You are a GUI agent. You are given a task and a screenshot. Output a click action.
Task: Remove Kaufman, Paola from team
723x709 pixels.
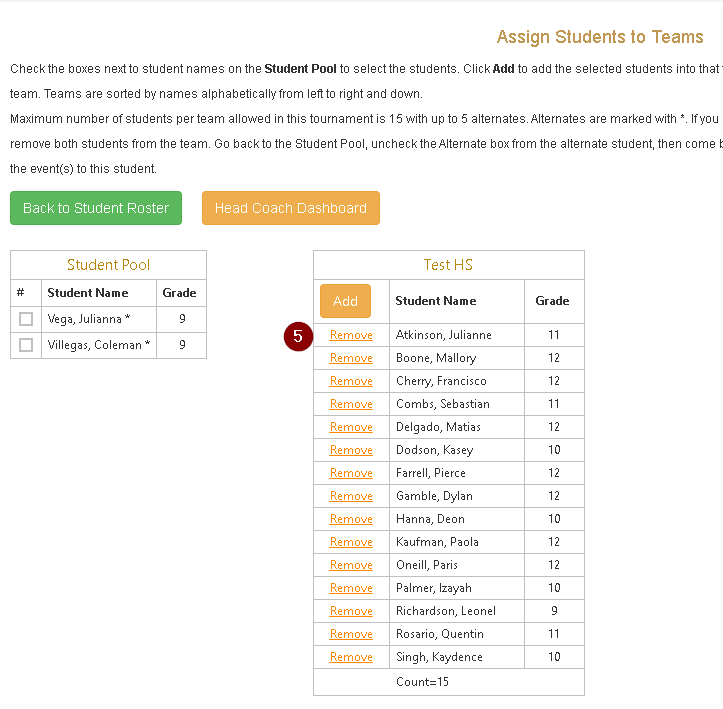(x=351, y=542)
